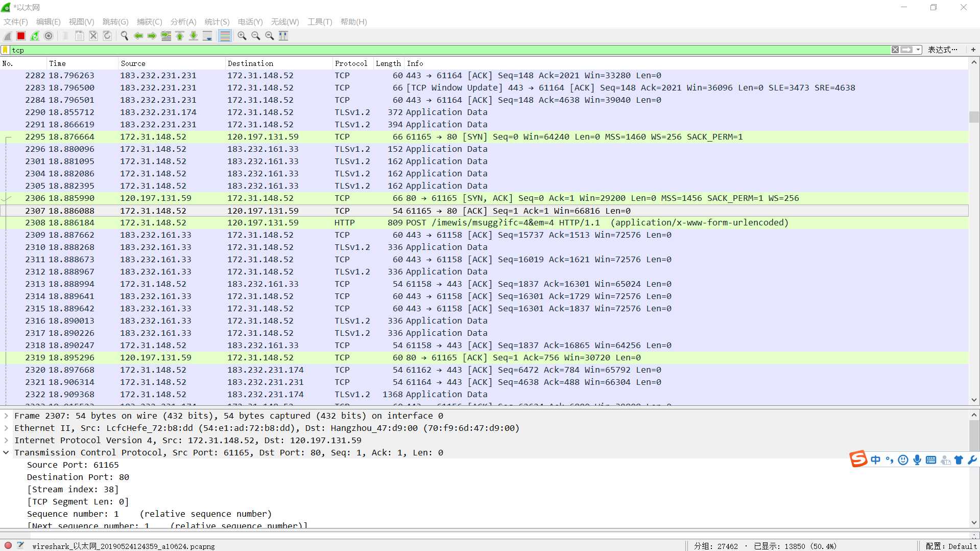The width and height of the screenshot is (980, 551).
Task: Select packet 2308 HTTP POST row
Action: point(484,222)
